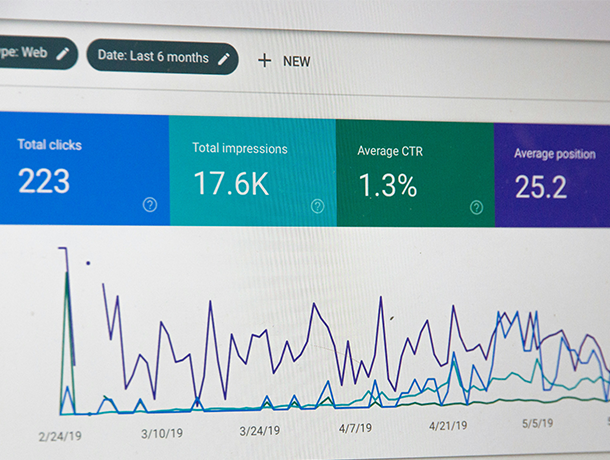
Task: Open the help icon in Average CTR card
Action: (x=477, y=207)
